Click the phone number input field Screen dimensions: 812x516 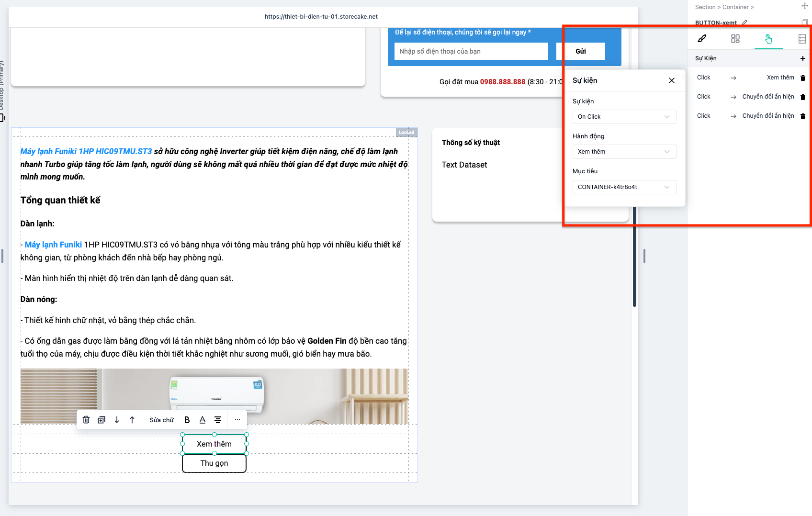click(471, 51)
